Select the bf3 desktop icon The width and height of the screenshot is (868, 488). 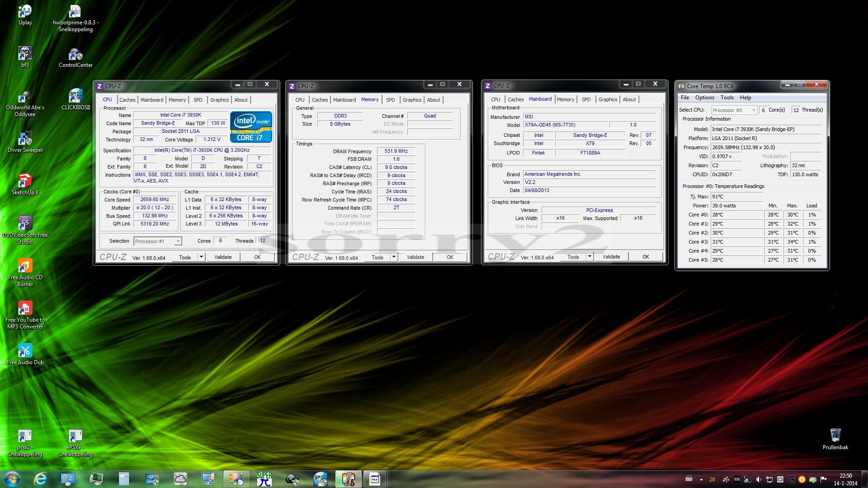pos(25,56)
